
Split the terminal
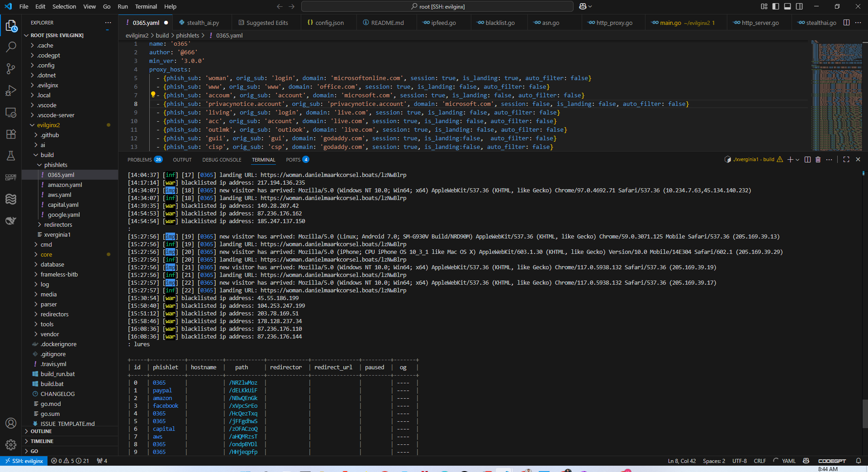point(807,159)
